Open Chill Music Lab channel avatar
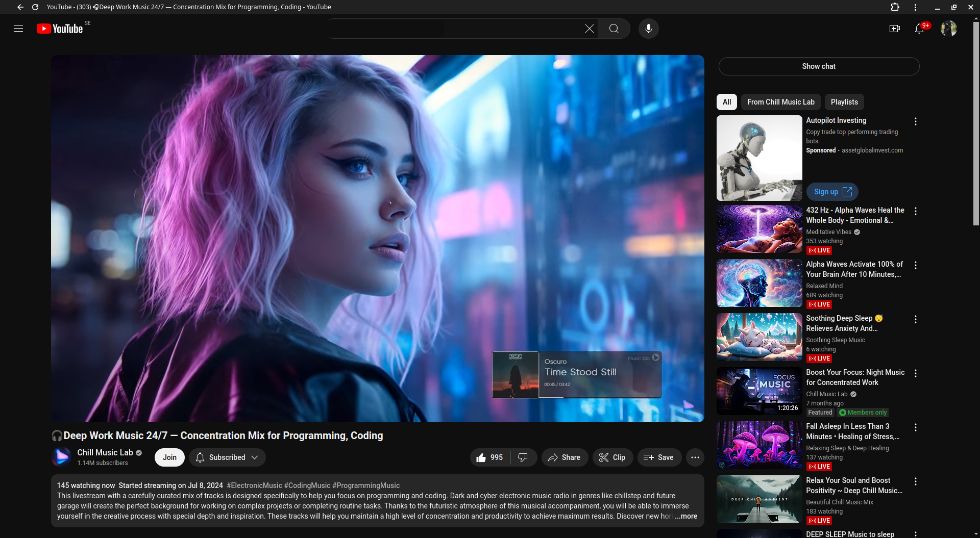Image resolution: width=980 pixels, height=538 pixels. [61, 457]
